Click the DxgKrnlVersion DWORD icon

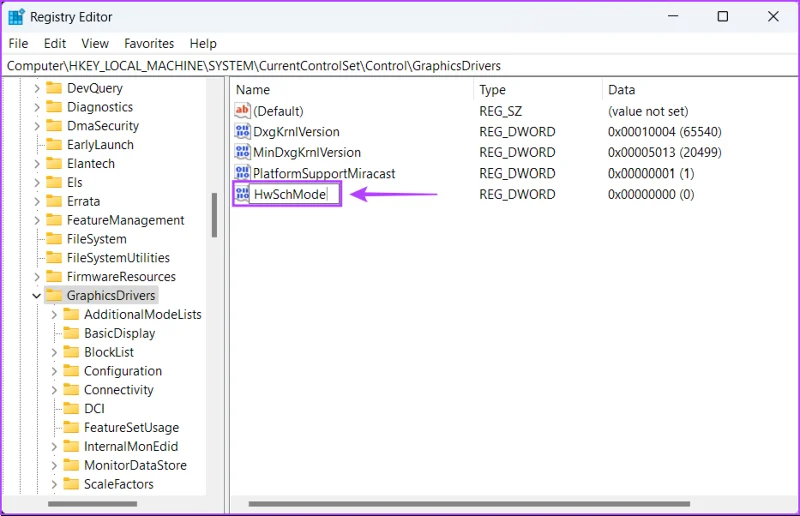(x=242, y=131)
